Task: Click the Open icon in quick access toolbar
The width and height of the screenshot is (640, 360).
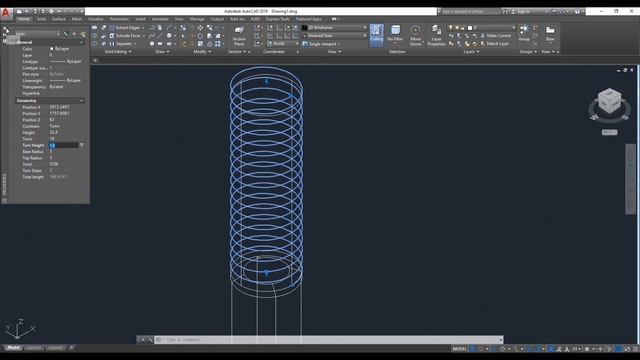Action: coord(27,11)
